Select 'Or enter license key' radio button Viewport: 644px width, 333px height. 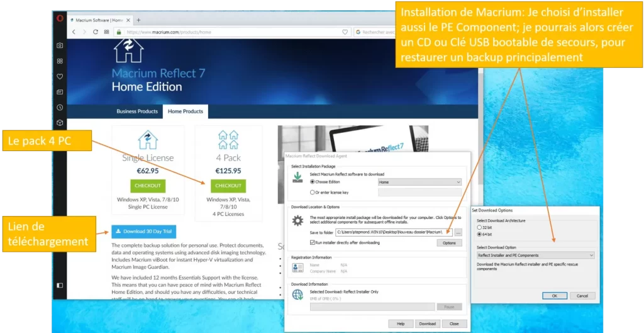(x=312, y=192)
